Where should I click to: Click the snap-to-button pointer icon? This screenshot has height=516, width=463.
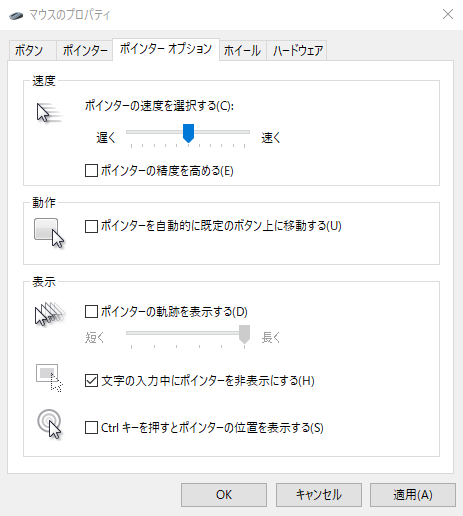49,233
